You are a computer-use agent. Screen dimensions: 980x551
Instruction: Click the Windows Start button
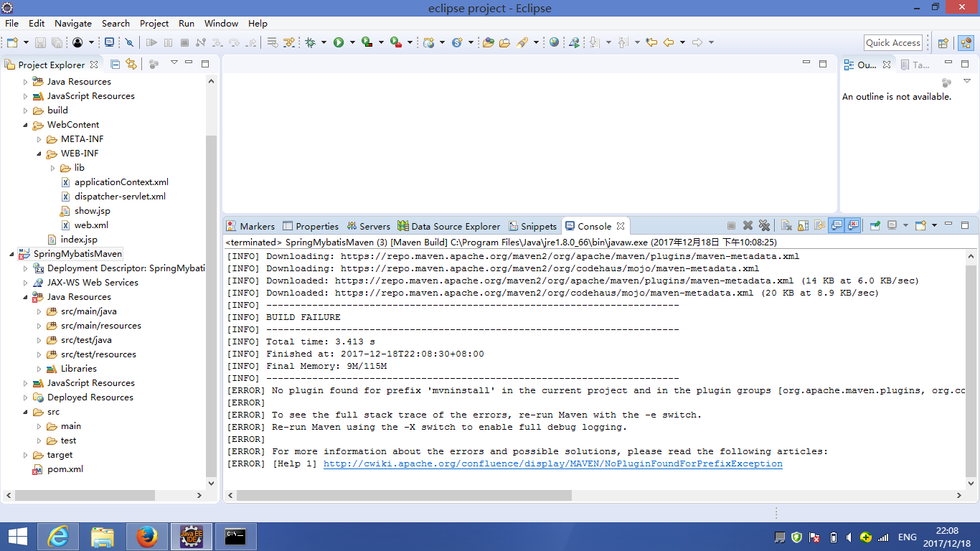17,537
